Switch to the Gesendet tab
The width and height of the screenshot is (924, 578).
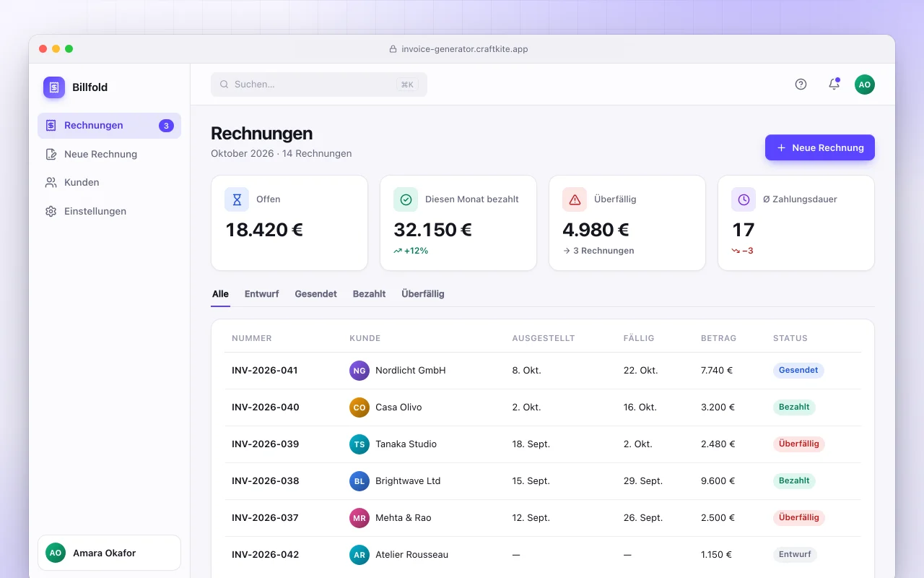click(x=315, y=294)
